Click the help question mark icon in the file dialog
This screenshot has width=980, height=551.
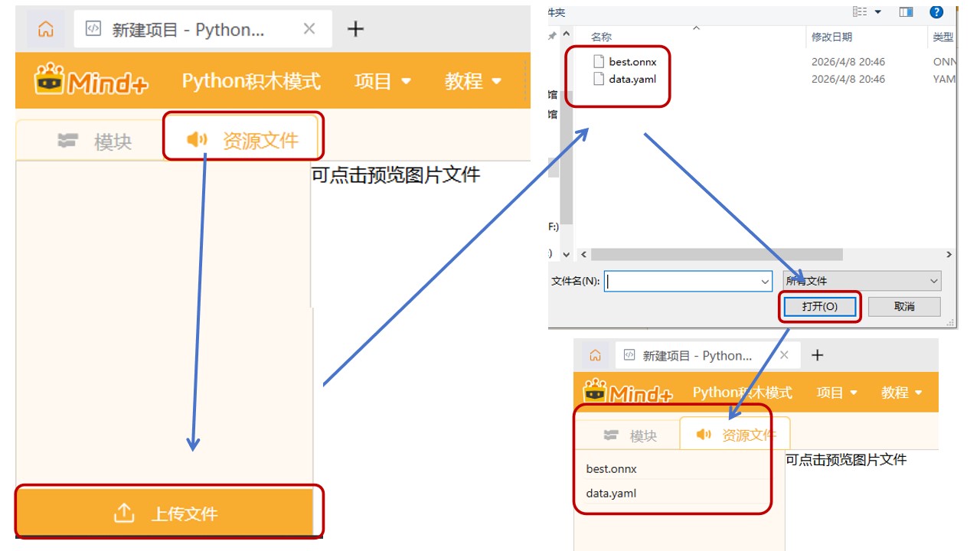[x=936, y=11]
